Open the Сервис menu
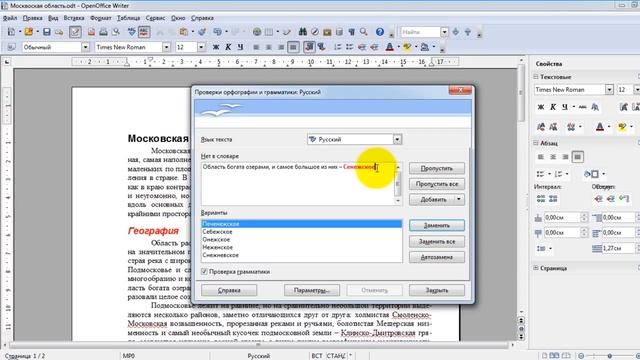640x360 pixels. coord(155,18)
